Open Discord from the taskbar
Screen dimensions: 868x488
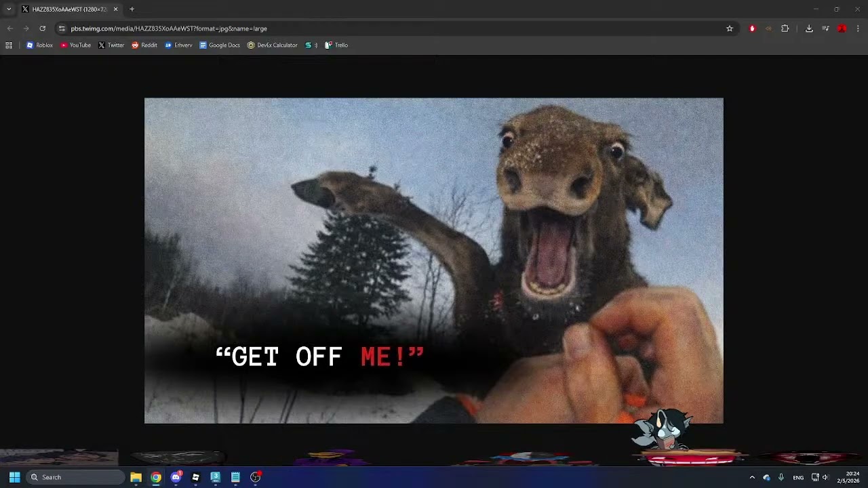pyautogui.click(x=176, y=477)
